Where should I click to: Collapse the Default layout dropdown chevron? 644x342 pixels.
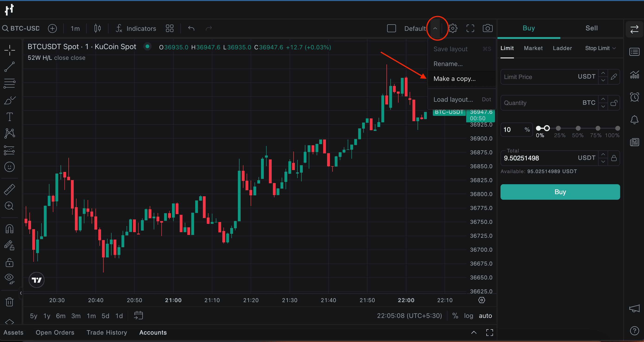coord(435,28)
